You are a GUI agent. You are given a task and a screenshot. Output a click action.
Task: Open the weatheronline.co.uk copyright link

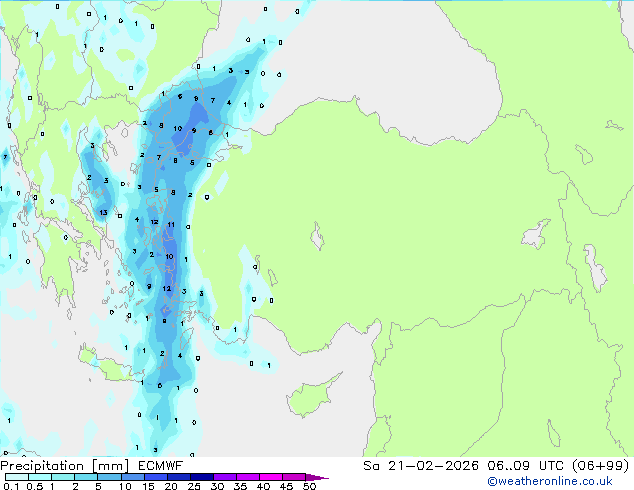pyautogui.click(x=549, y=481)
